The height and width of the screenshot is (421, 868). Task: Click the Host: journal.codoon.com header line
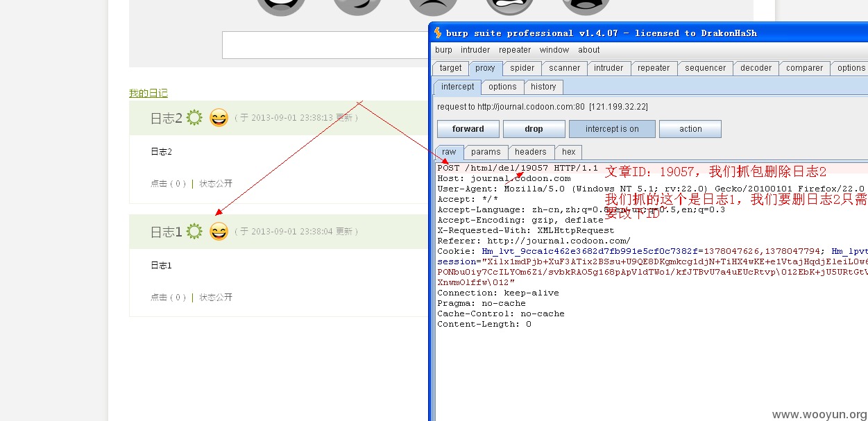pyautogui.click(x=504, y=178)
